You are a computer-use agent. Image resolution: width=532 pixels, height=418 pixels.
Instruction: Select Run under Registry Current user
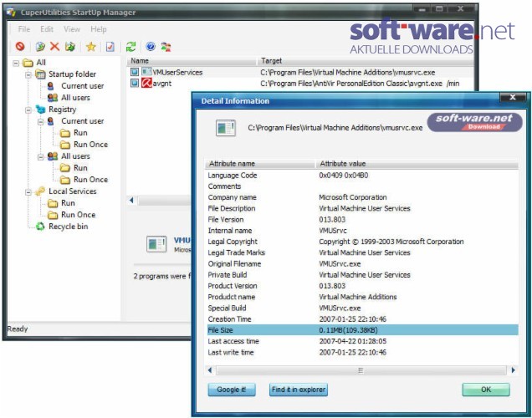(x=80, y=133)
